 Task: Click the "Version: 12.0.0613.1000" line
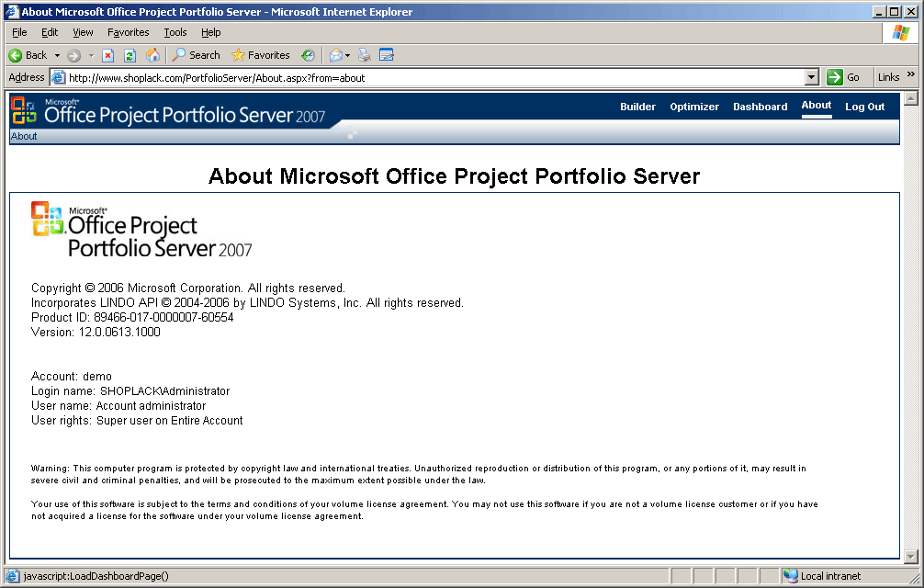point(96,333)
